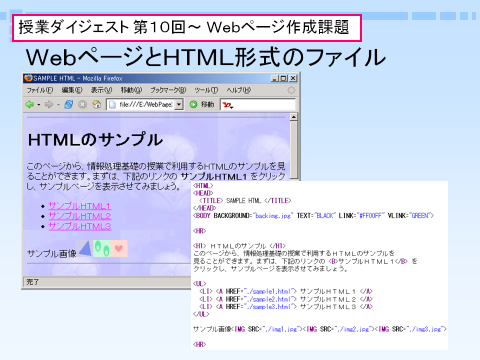This screenshot has width=480, height=360.
Task: Click the vertical scrollbar up arrow
Action: (294, 117)
